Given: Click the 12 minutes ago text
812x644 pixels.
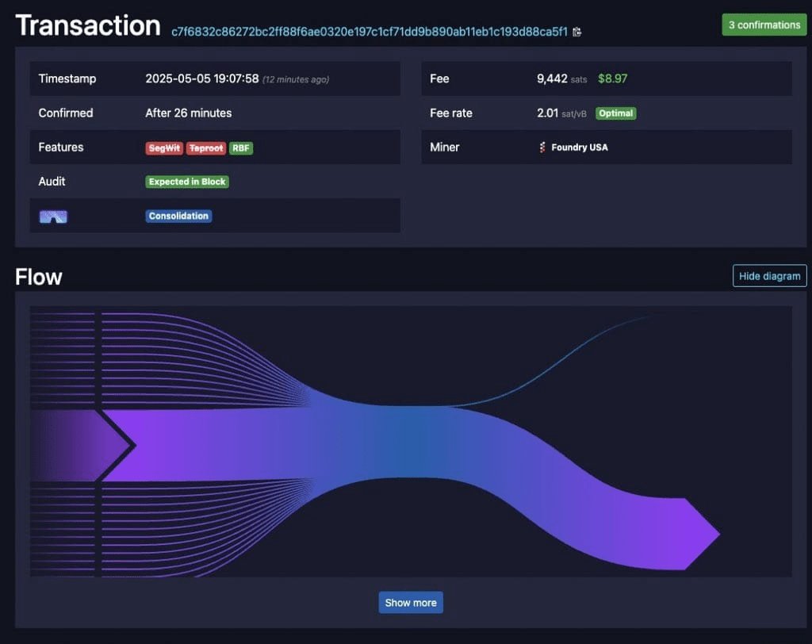Looking at the screenshot, I should click(x=296, y=79).
